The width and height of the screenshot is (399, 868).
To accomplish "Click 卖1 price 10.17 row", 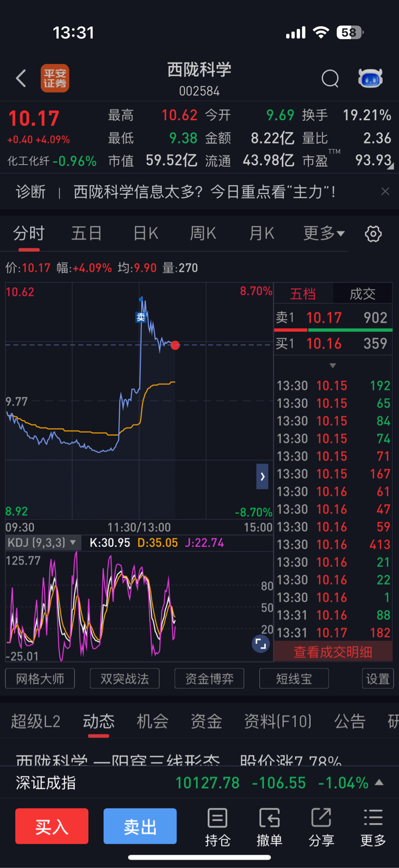I will 333,318.
